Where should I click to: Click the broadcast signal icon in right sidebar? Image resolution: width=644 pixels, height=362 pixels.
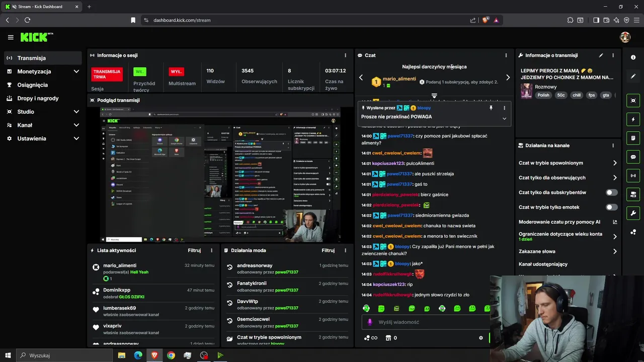[x=633, y=175]
